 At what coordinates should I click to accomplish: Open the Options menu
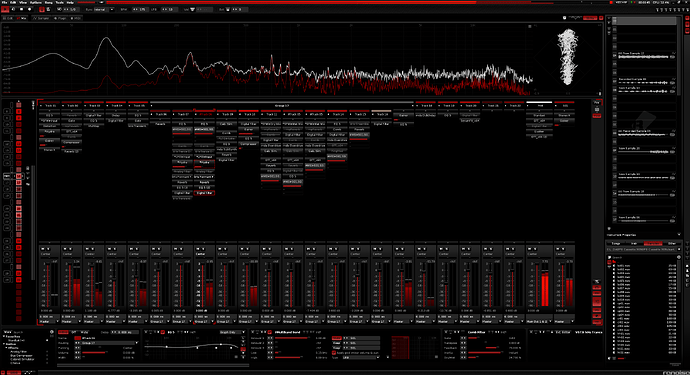(x=36, y=3)
